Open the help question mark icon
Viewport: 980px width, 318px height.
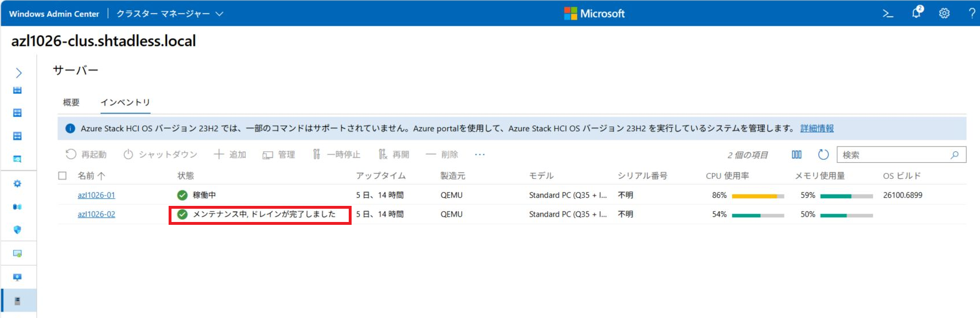pos(972,13)
